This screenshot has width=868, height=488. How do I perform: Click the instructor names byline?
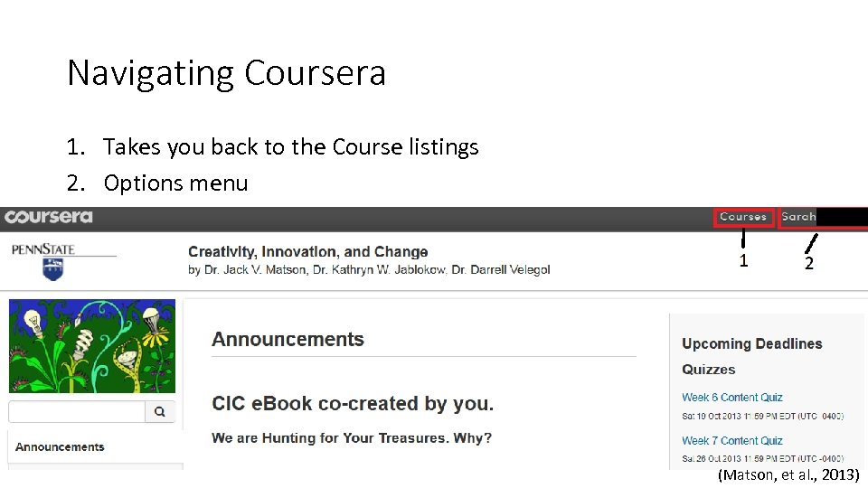369,270
